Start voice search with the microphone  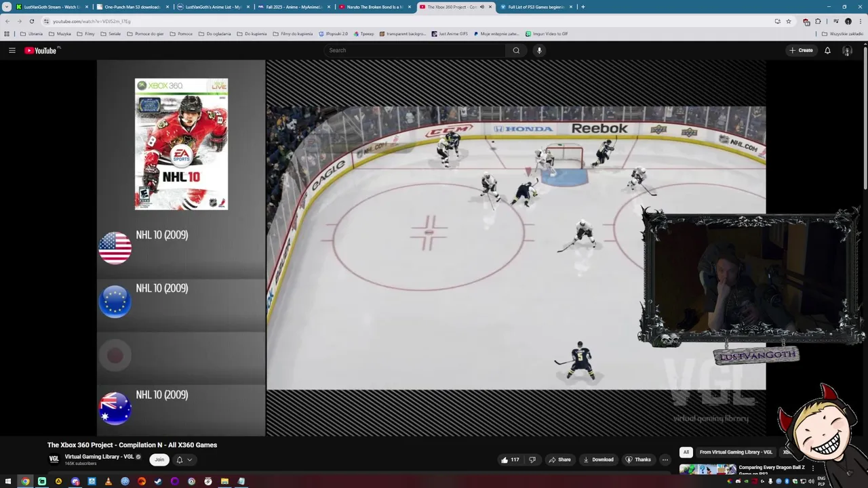539,50
